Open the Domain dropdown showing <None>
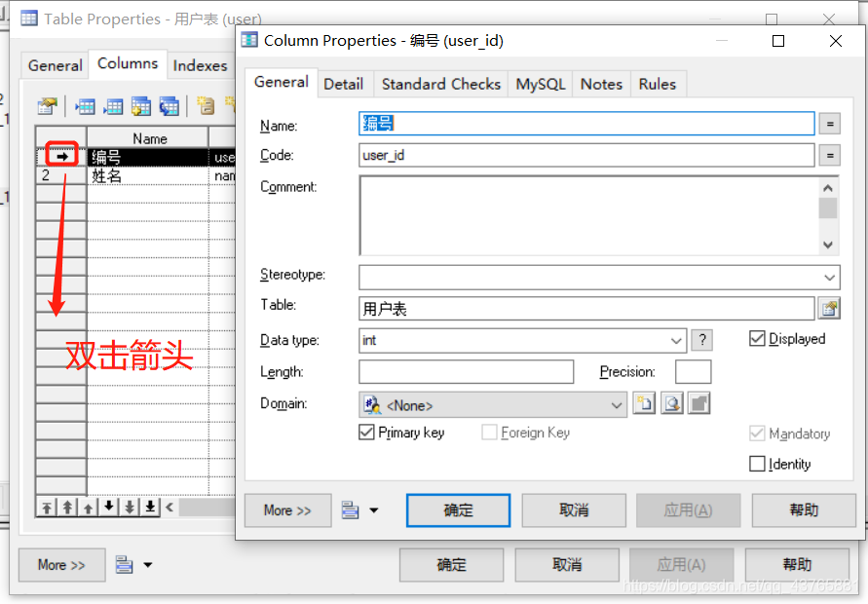This screenshot has width=868, height=604. [x=616, y=402]
